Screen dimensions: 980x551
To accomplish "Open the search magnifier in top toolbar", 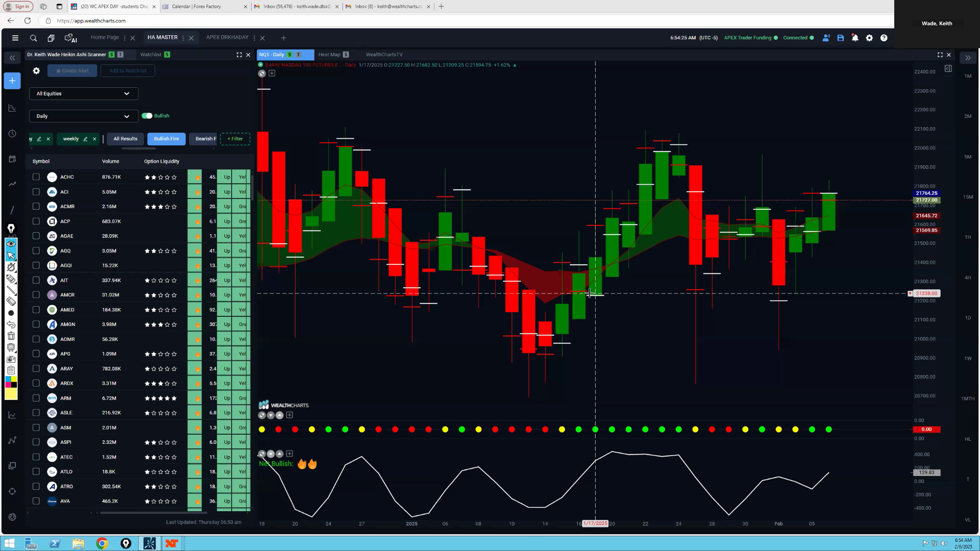I will pyautogui.click(x=33, y=38).
